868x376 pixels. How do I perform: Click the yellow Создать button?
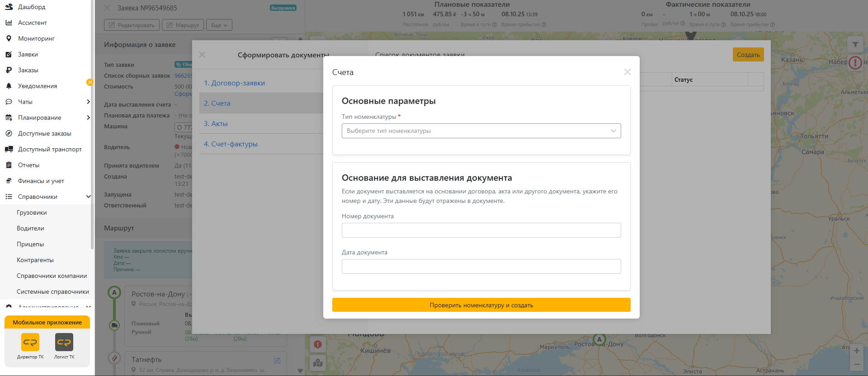pos(748,55)
